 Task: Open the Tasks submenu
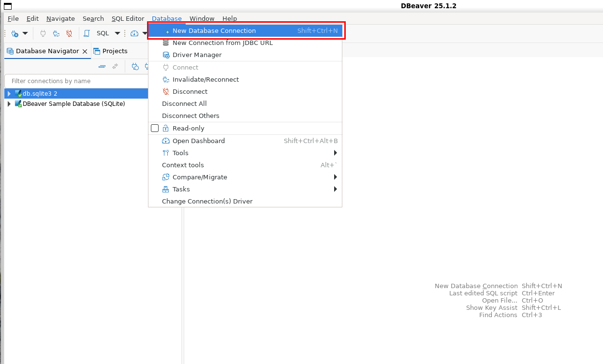click(245, 189)
